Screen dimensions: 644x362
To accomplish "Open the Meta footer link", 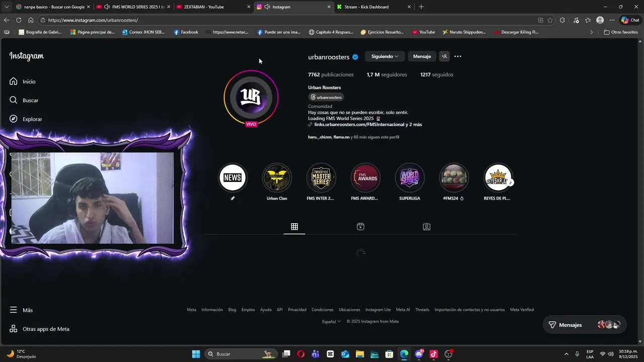I will 192,310.
